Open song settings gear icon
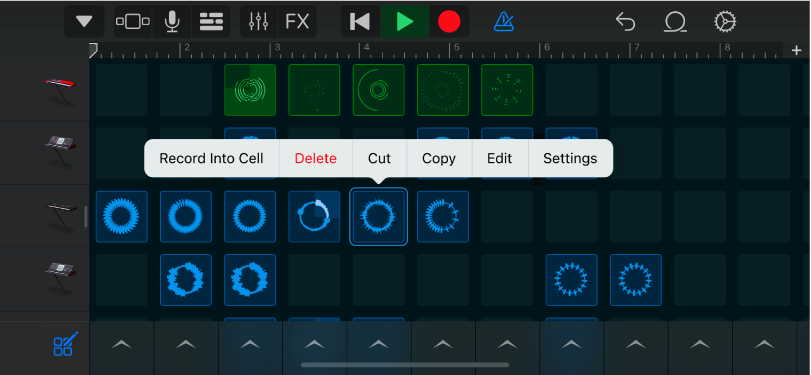This screenshot has height=375, width=811. tap(725, 22)
